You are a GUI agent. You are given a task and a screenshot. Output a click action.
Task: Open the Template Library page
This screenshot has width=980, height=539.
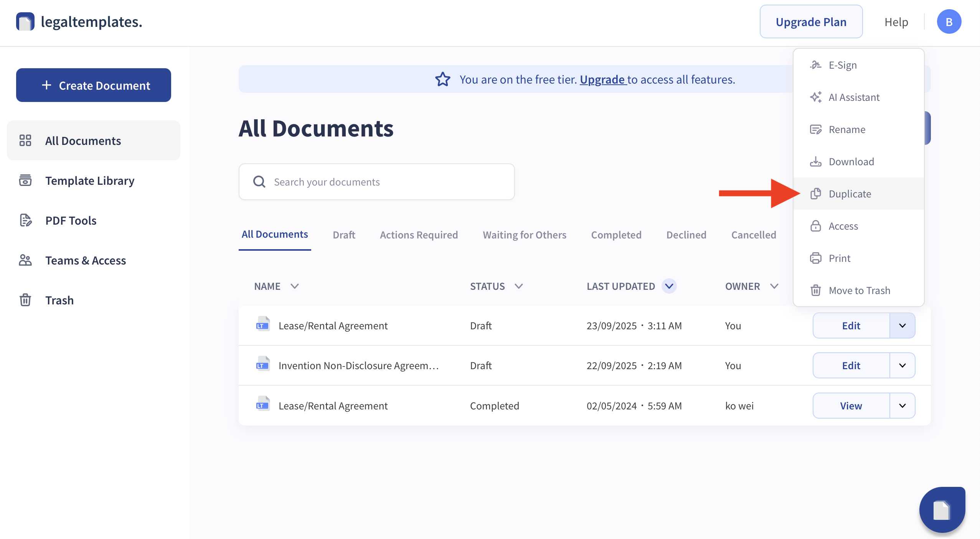point(89,181)
